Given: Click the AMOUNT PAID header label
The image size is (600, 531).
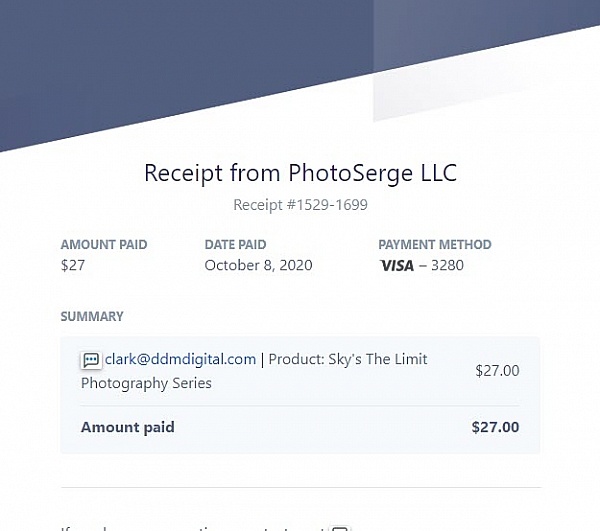Looking at the screenshot, I should pyautogui.click(x=104, y=245).
